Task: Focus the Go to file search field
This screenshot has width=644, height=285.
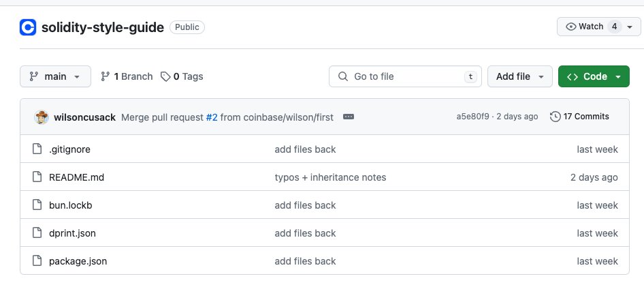Action: click(x=405, y=76)
